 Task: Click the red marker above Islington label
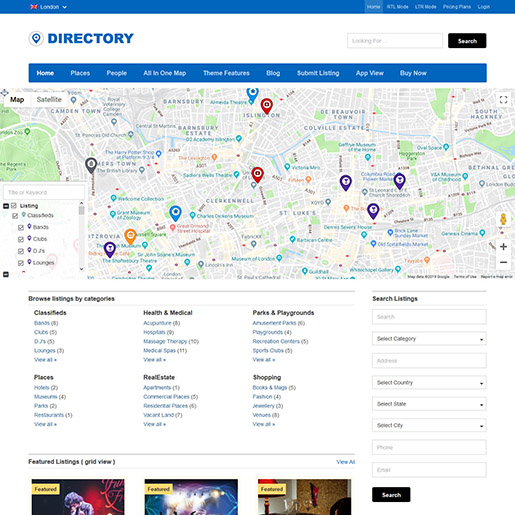coord(266,106)
